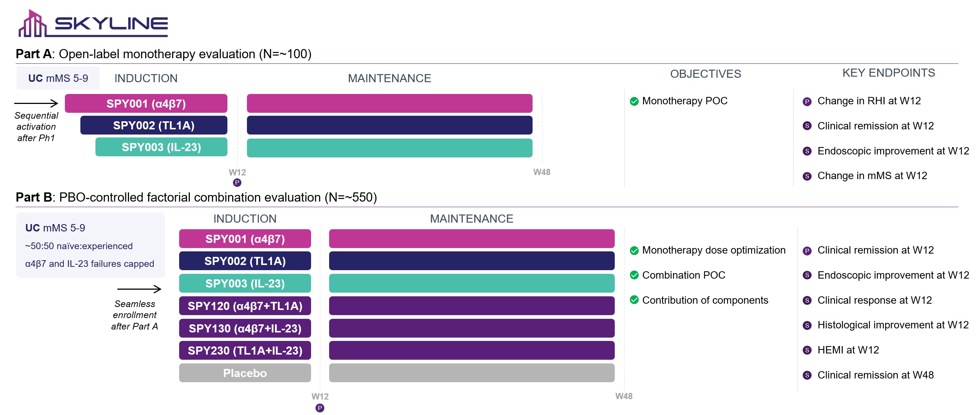Click the P badge beside Change in RHI
This screenshot has height=415, width=980.
(x=807, y=102)
